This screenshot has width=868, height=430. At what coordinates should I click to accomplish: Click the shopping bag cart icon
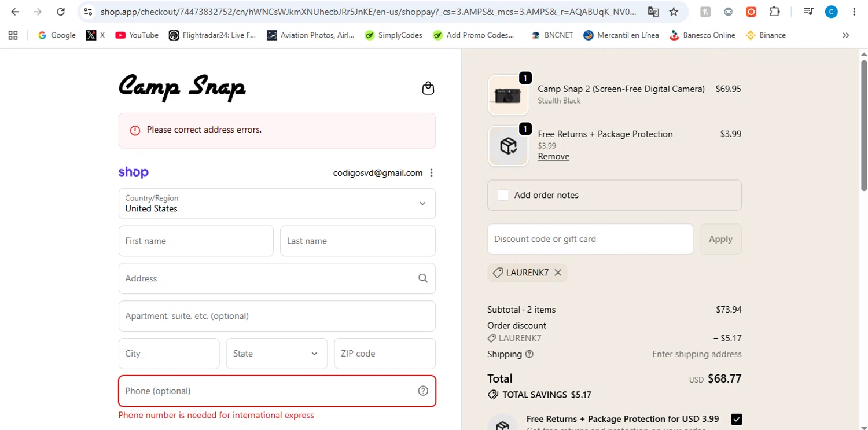coord(428,88)
